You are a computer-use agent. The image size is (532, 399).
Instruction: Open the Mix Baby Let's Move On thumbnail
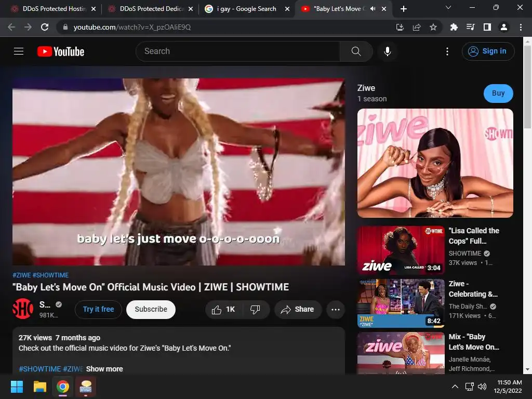pyautogui.click(x=401, y=353)
